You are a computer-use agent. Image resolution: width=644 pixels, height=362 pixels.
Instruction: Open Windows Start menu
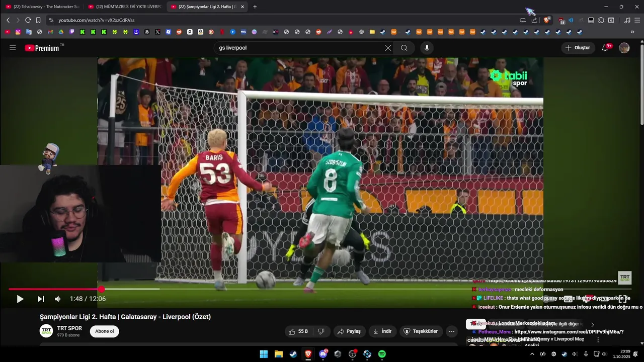pyautogui.click(x=264, y=354)
